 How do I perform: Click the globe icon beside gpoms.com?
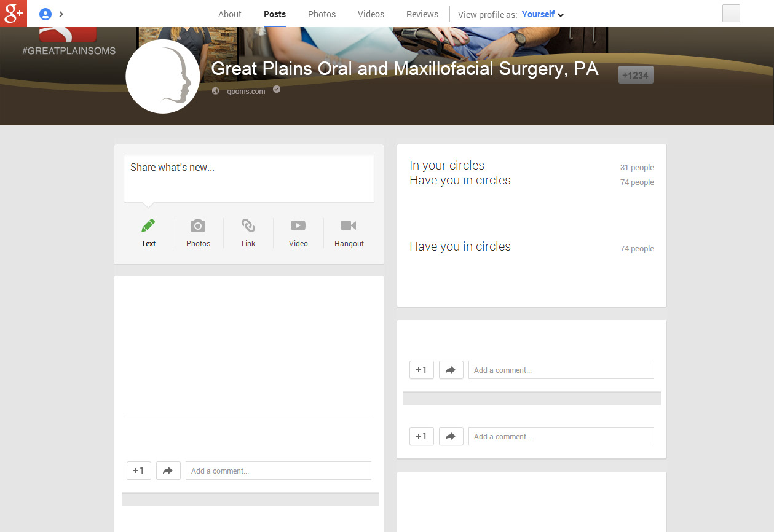pyautogui.click(x=215, y=91)
